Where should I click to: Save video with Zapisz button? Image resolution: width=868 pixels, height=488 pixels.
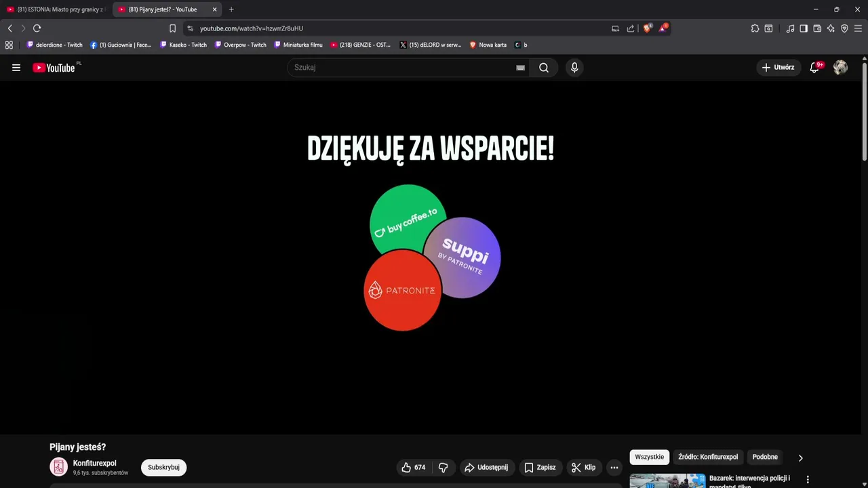pyautogui.click(x=540, y=468)
